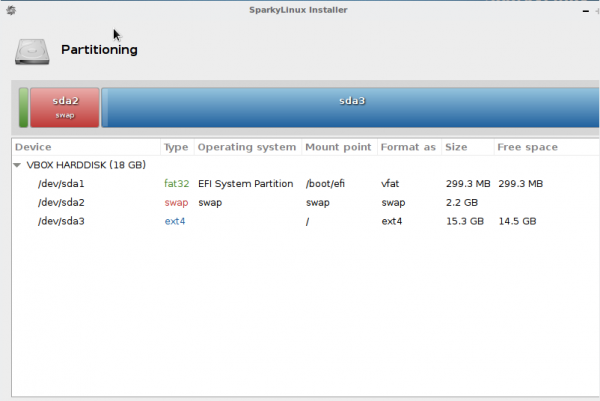
Task: Click the Free space column header
Action: (546, 147)
